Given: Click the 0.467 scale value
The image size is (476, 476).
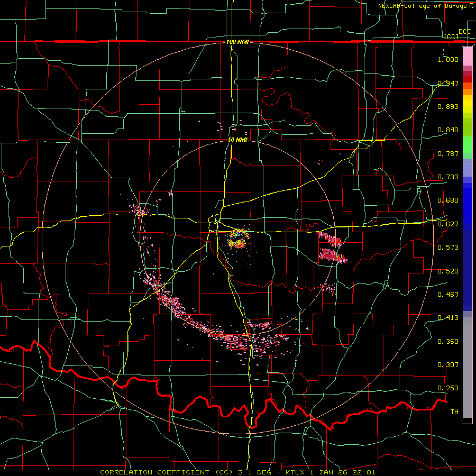Looking at the screenshot, I should coord(448,294).
